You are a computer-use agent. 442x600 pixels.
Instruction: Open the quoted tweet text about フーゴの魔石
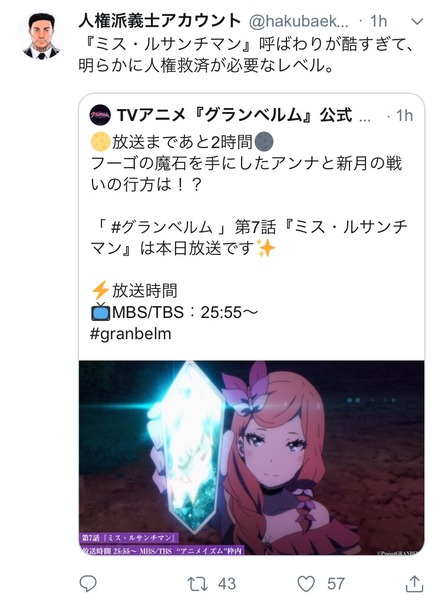click(x=246, y=174)
